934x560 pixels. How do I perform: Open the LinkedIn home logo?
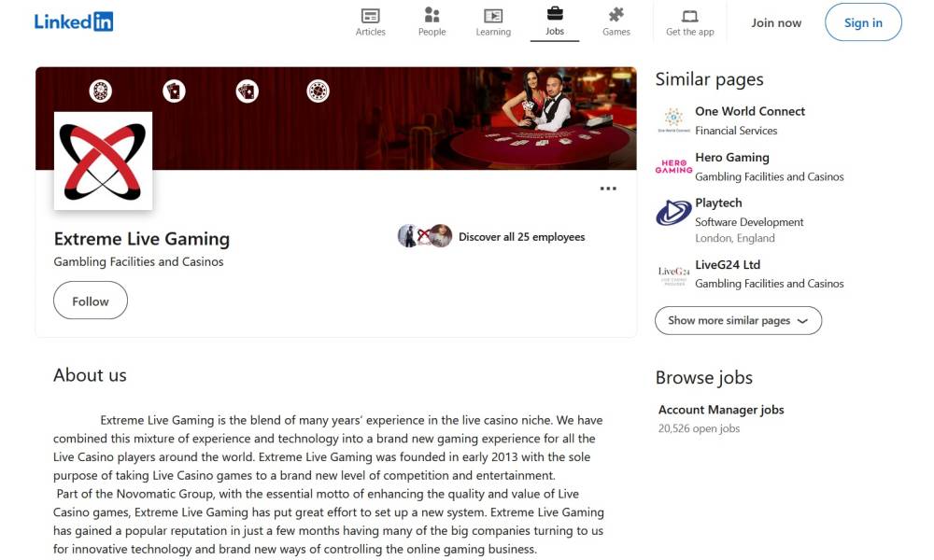[73, 22]
